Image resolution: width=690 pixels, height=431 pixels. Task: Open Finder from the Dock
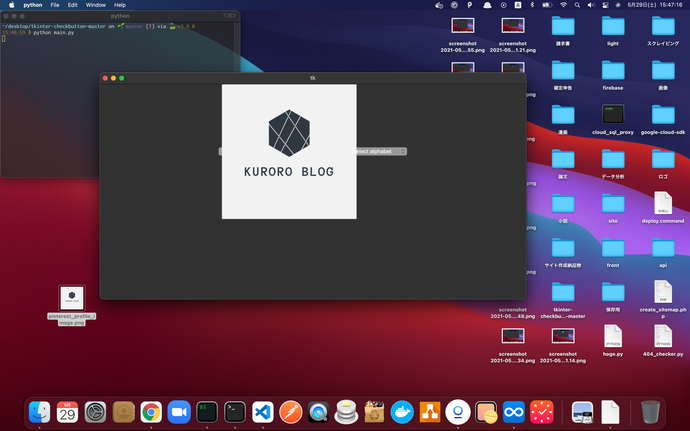coord(40,413)
